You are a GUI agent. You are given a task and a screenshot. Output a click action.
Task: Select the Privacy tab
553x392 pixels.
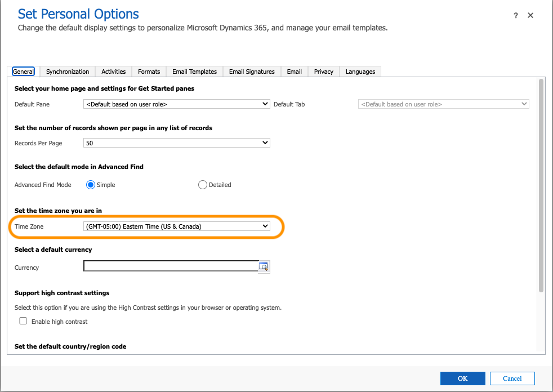(x=324, y=72)
